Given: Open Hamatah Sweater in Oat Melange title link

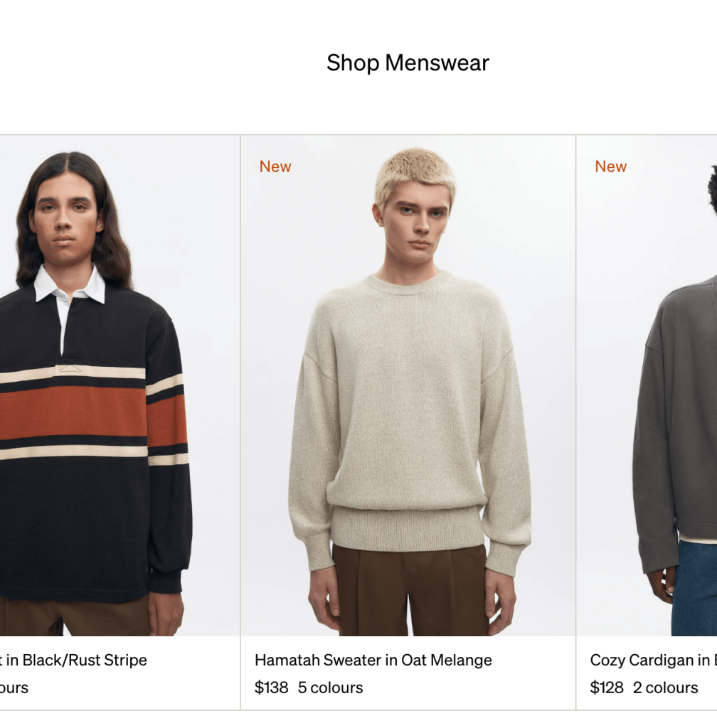Looking at the screenshot, I should (x=373, y=660).
